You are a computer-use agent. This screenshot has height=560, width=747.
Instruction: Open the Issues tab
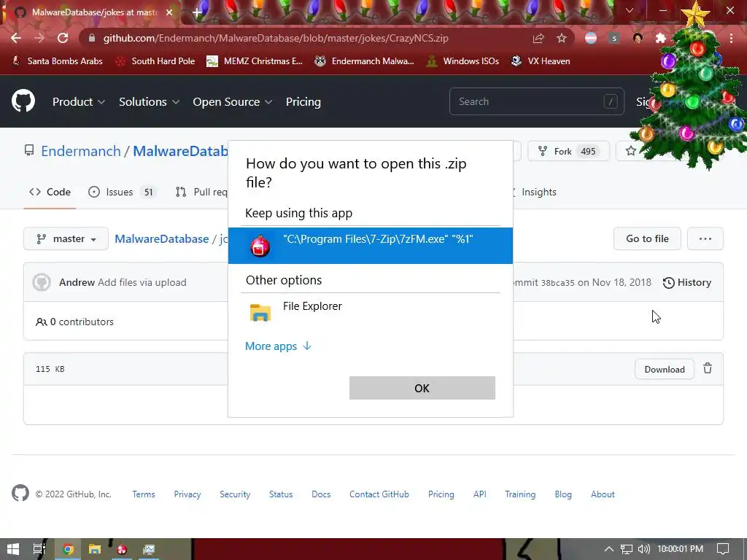coord(122,192)
